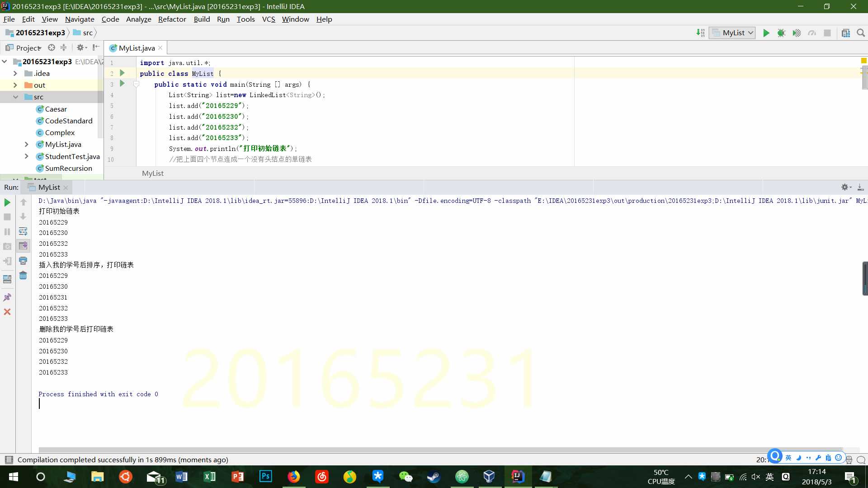
Task: Open the Refactor menu
Action: point(172,19)
